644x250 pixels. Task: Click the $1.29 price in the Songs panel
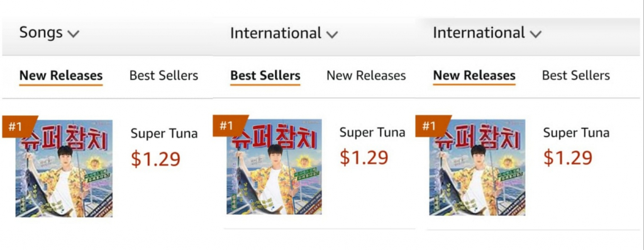click(156, 159)
